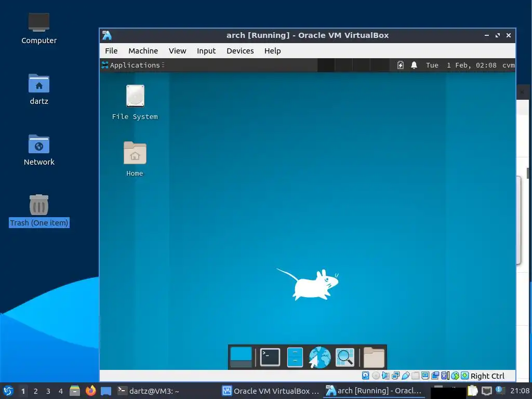Click the cvm user name in guest panel
Viewport: 532px width, 399px height.
click(508, 65)
